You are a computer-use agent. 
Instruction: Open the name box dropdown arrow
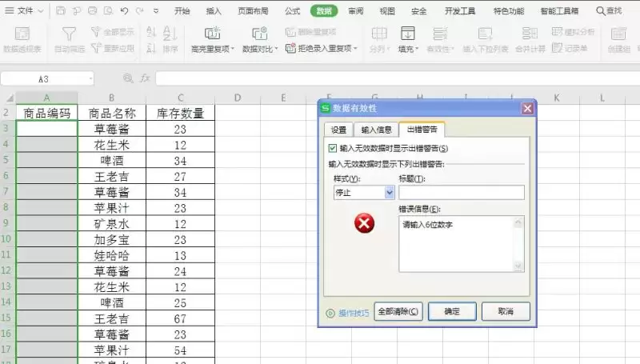click(90, 78)
